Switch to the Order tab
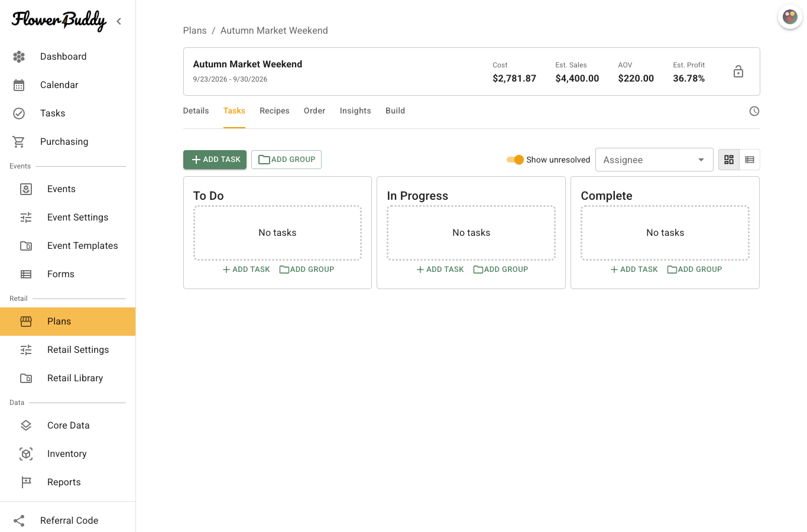807x532 pixels. 315,111
